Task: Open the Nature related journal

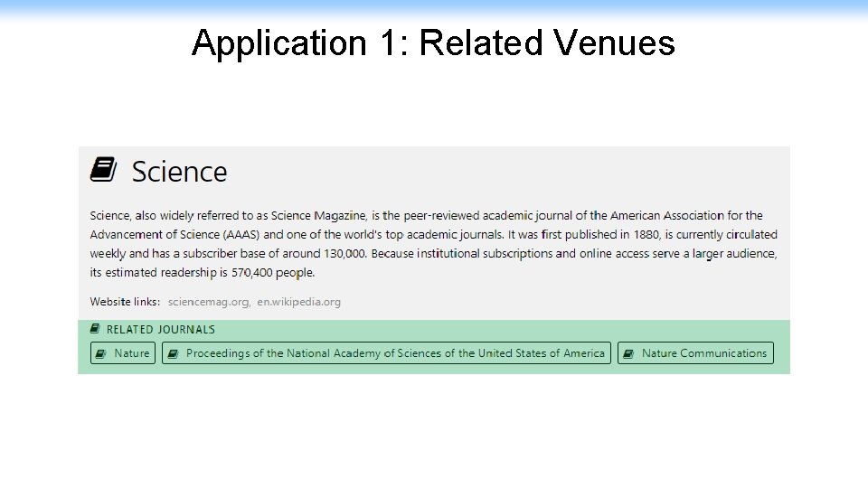Action: point(123,353)
